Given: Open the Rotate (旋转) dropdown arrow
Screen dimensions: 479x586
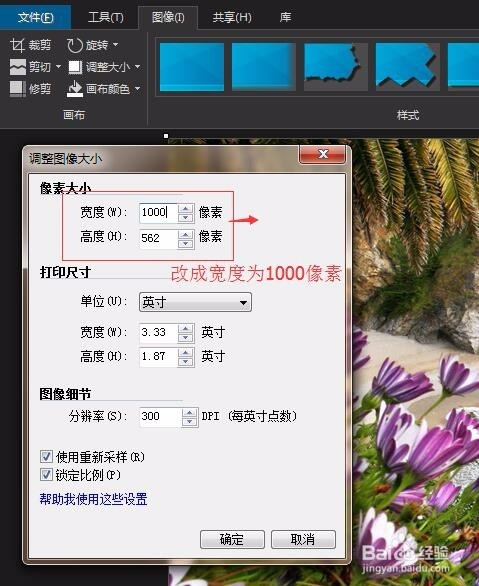Looking at the screenshot, I should pyautogui.click(x=115, y=45).
